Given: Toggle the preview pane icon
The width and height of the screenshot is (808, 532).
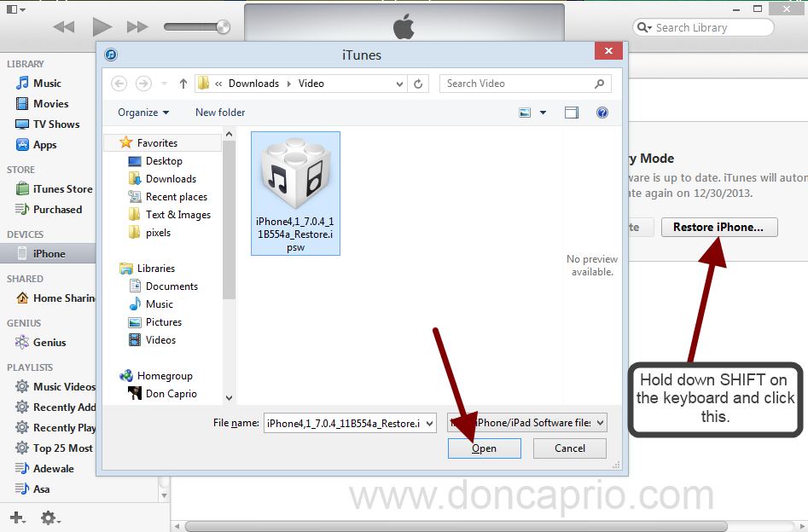Looking at the screenshot, I should tap(572, 113).
